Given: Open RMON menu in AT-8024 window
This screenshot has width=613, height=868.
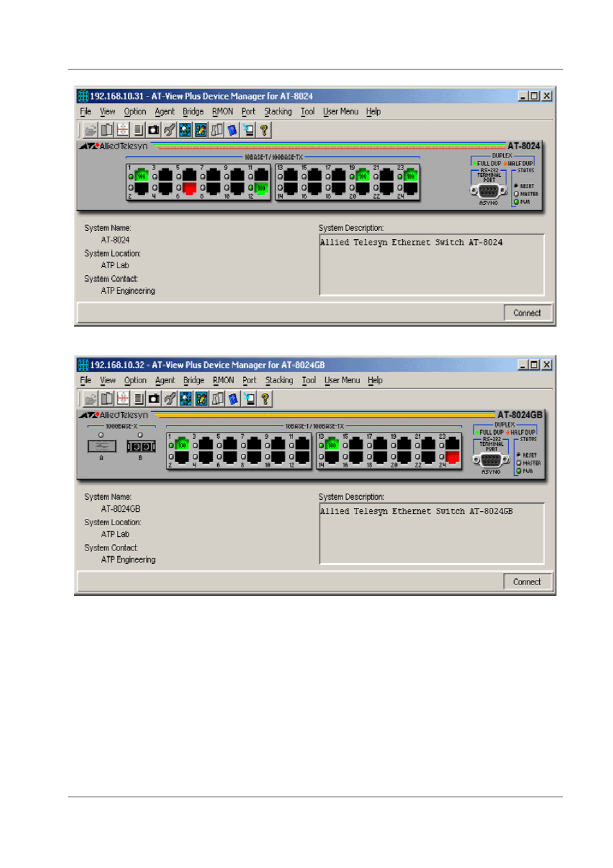Looking at the screenshot, I should coord(223,112).
